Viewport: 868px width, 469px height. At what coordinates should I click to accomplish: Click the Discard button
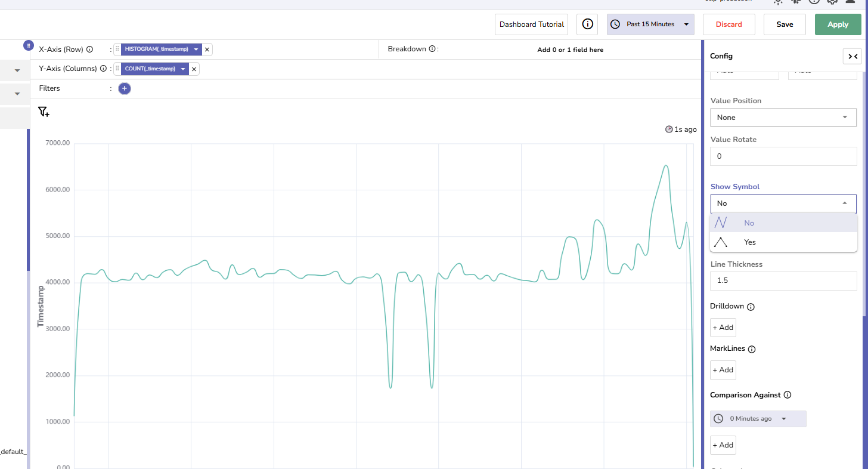pyautogui.click(x=728, y=24)
